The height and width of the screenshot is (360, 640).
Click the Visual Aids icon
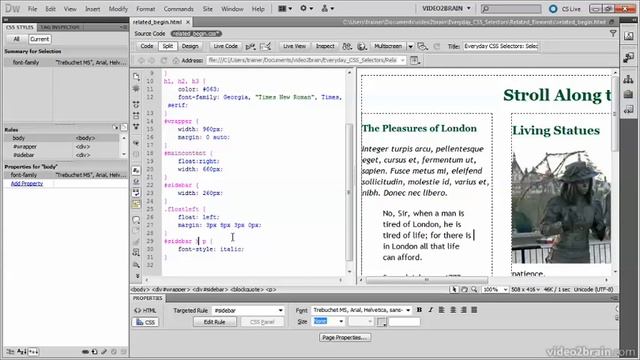[x=422, y=47]
